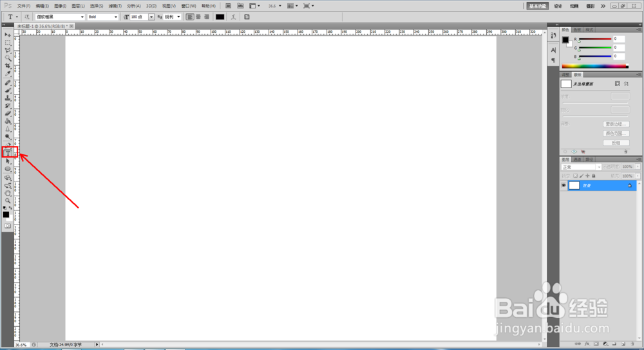Toggle text orientation button in options bar
Screen dimensions: 644x350
[26, 17]
